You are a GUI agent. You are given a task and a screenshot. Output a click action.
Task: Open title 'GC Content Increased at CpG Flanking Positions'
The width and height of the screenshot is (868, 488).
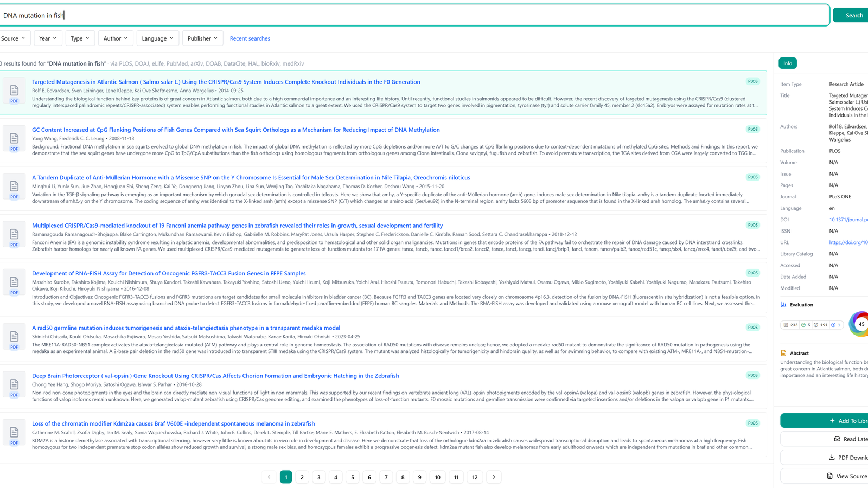[x=236, y=130]
